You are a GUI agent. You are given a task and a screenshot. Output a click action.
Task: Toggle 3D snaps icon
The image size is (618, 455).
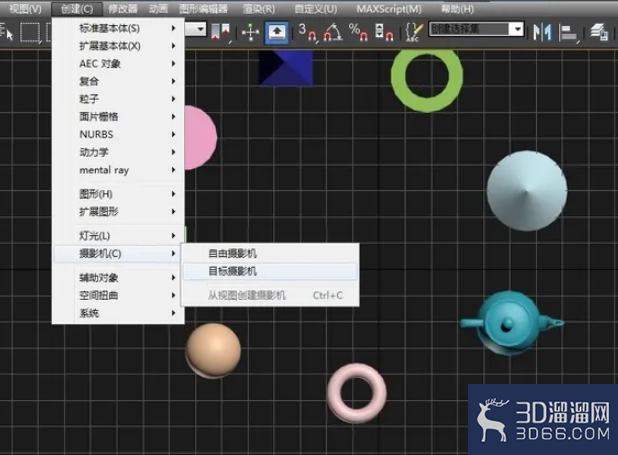tap(307, 32)
